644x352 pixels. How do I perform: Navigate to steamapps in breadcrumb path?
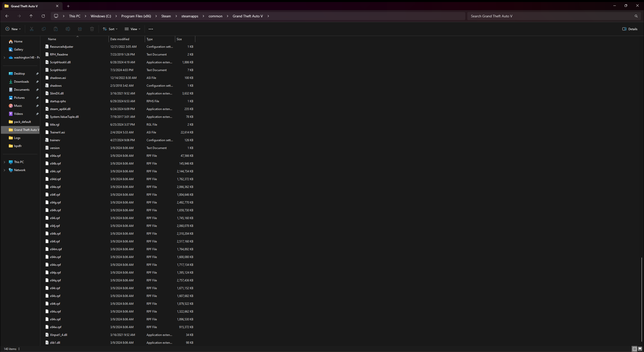190,16
